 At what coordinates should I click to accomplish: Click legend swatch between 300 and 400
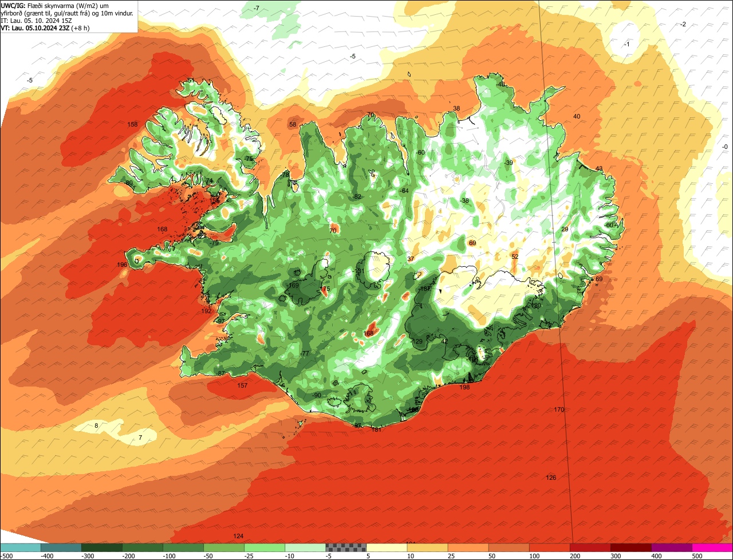click(630, 547)
